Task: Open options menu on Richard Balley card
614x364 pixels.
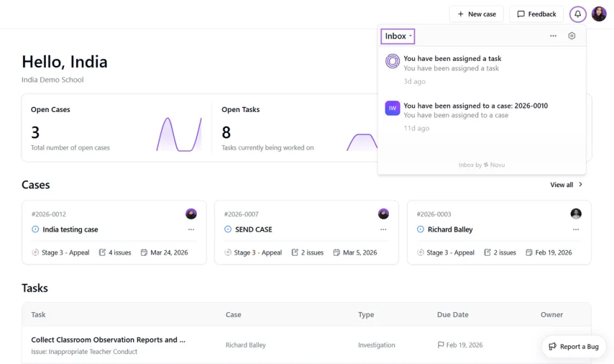Action: coord(576,230)
